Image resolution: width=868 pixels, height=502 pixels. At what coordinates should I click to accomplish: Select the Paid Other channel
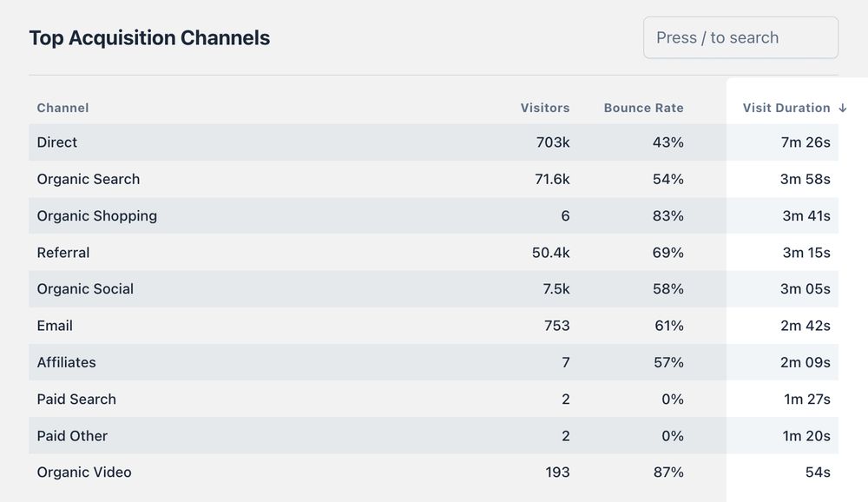pyautogui.click(x=72, y=436)
